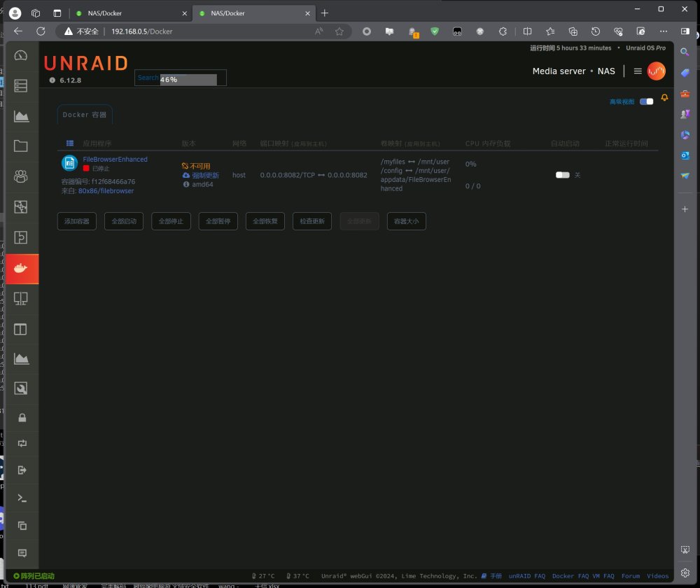Click the feedback message icon in sidebar
This screenshot has width=700, height=588.
click(22, 553)
